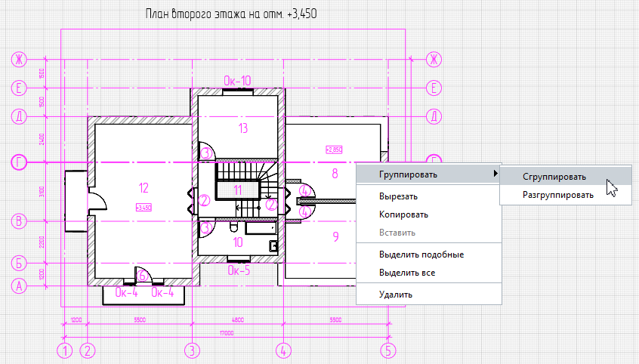Click room number 12 label
This screenshot has width=639, height=364.
(144, 187)
